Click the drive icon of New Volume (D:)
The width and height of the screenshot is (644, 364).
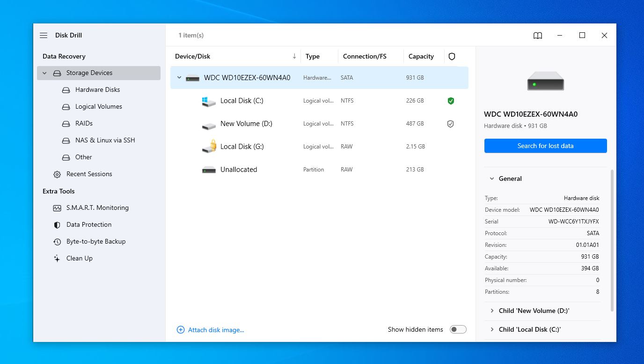(209, 126)
